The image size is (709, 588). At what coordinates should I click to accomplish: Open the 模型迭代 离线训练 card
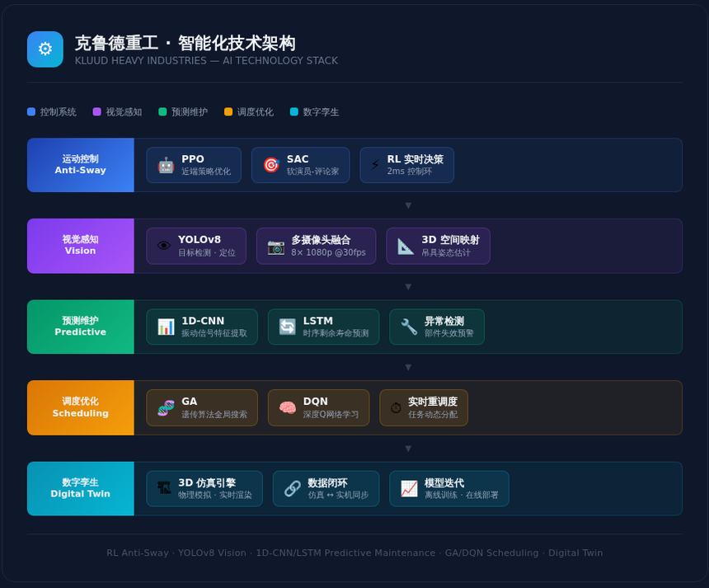[449, 488]
